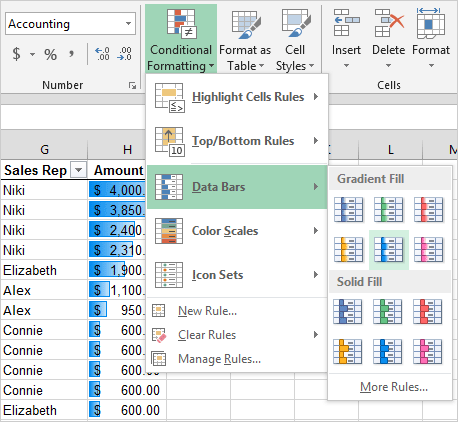The width and height of the screenshot is (458, 422).
Task: Apply Solid Fill Light Blue Data Bar
Action: 388,352
